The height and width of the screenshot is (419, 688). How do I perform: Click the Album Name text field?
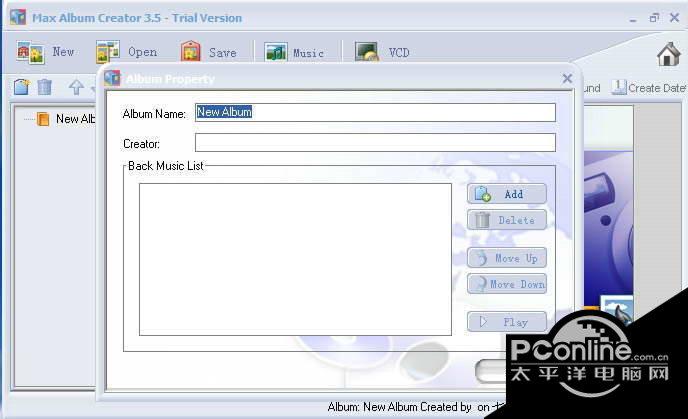(375, 112)
